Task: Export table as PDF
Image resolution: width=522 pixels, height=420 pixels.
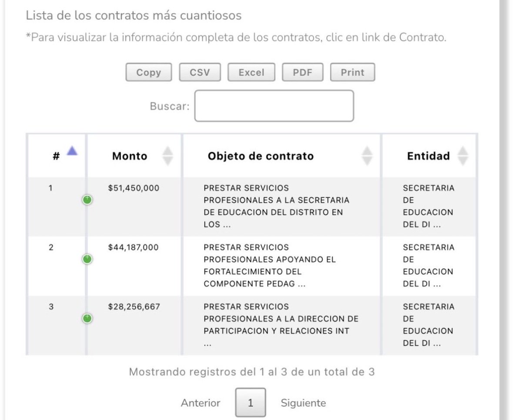Action: [303, 73]
